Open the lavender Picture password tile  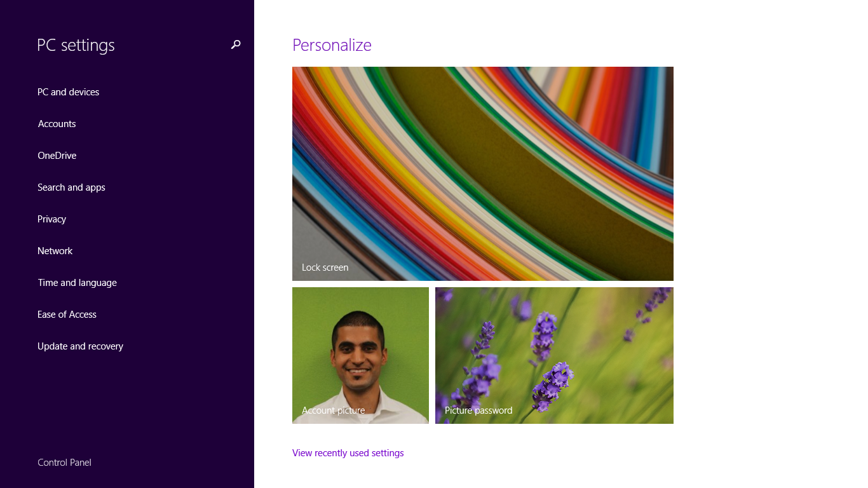click(x=554, y=355)
